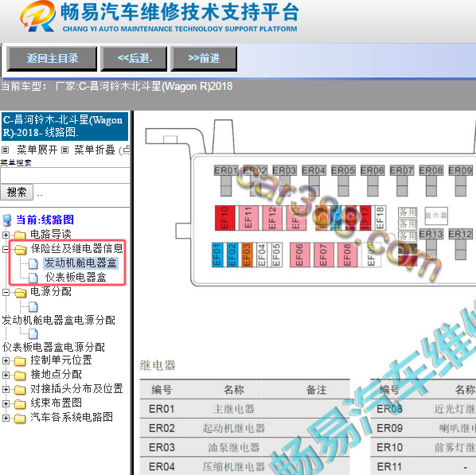The width and height of the screenshot is (476, 475).
Task: Expand the 控制单元位置 tree node
Action: click(x=6, y=361)
